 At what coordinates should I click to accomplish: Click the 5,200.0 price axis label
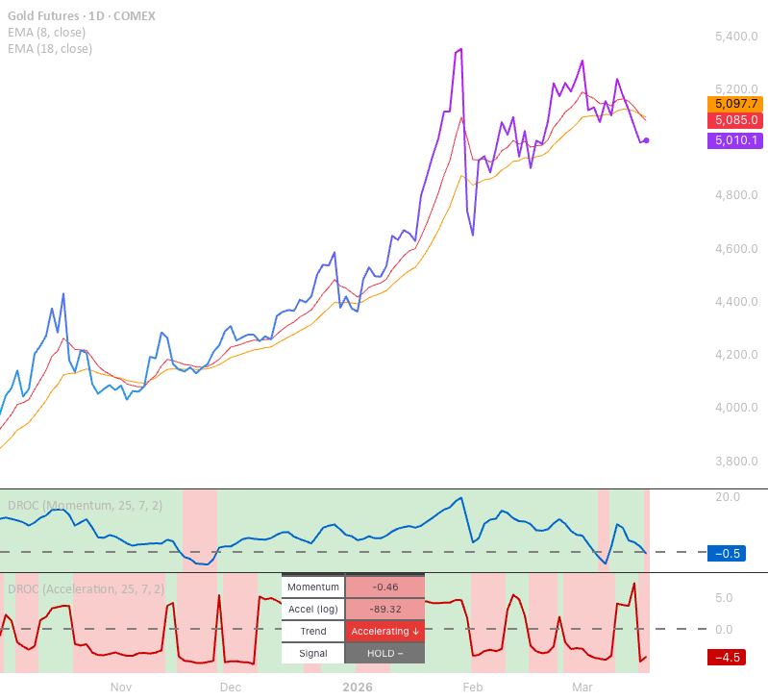point(736,89)
